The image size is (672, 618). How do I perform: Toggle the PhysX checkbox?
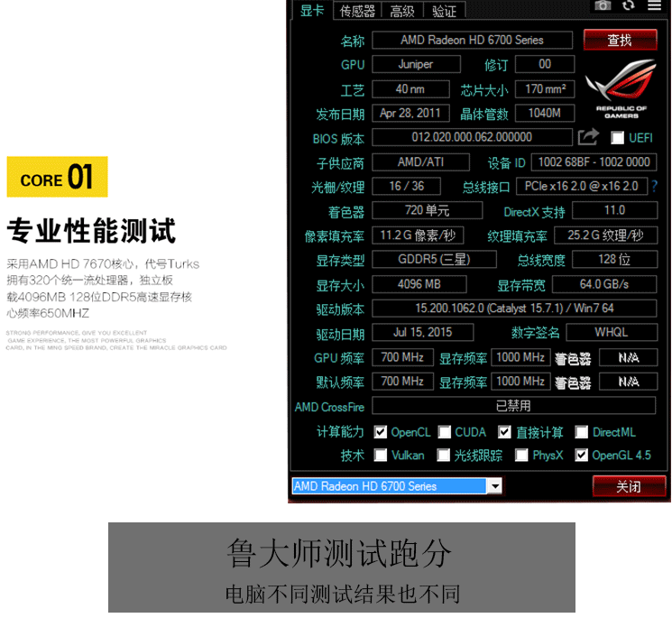(x=521, y=455)
